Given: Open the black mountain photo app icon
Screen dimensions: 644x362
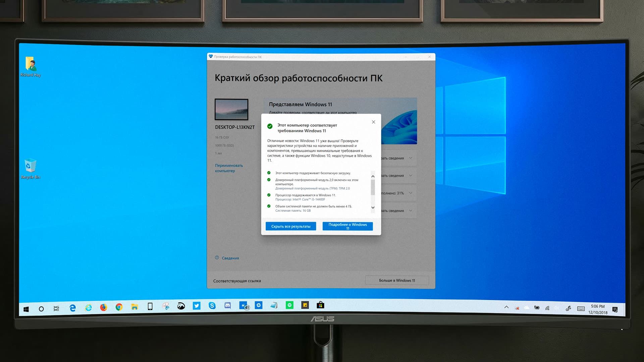Looking at the screenshot, I should click(x=181, y=306).
